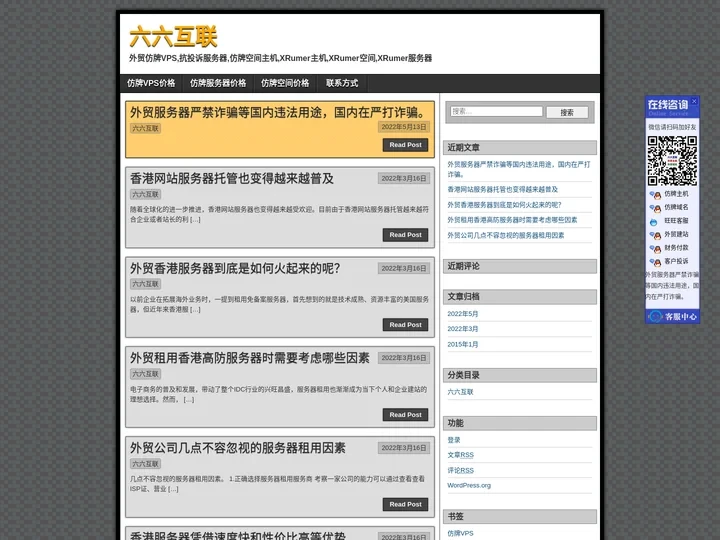Screen dimensions: 720x540
Task: Click the Wangwang icon beside 旺旺客服
Action: tap(653, 222)
